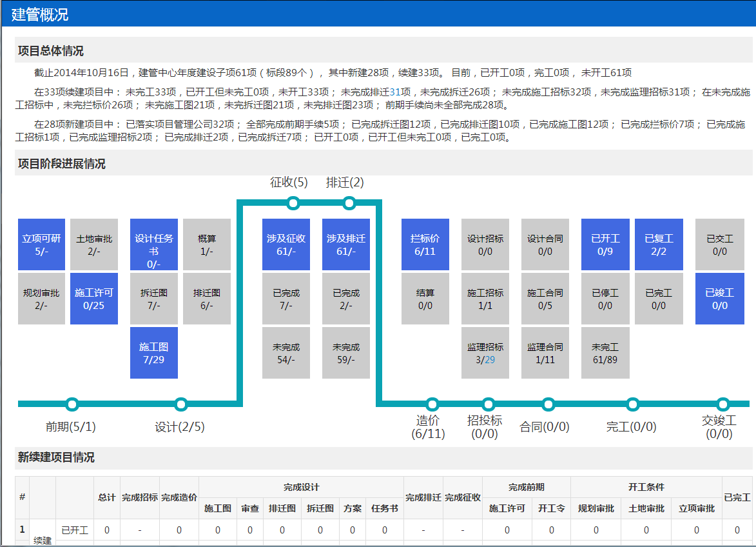The image size is (756, 547).
Task: Click the 征收(5) timeline node circle
Action: coord(293,204)
